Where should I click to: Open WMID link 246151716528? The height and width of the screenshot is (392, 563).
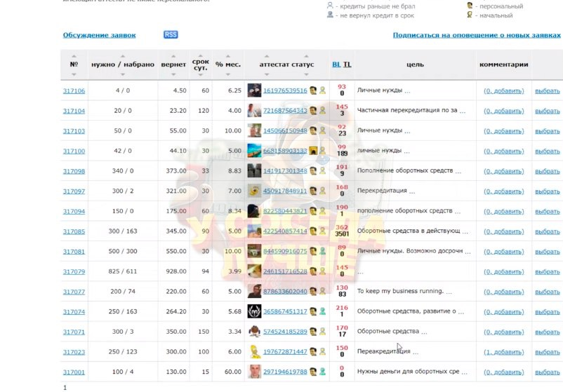pyautogui.click(x=285, y=271)
